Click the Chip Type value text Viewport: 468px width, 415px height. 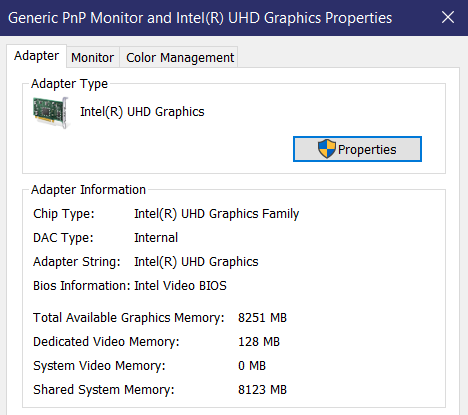pyautogui.click(x=217, y=214)
